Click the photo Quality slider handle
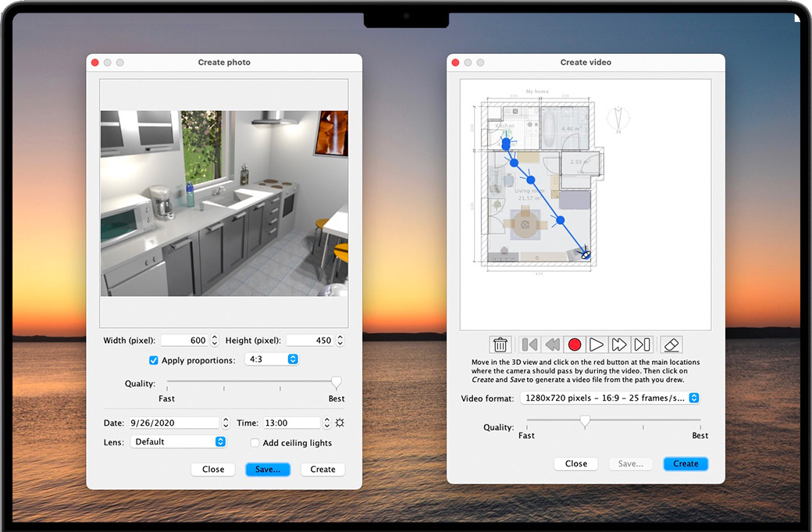The image size is (812, 532). [x=337, y=382]
